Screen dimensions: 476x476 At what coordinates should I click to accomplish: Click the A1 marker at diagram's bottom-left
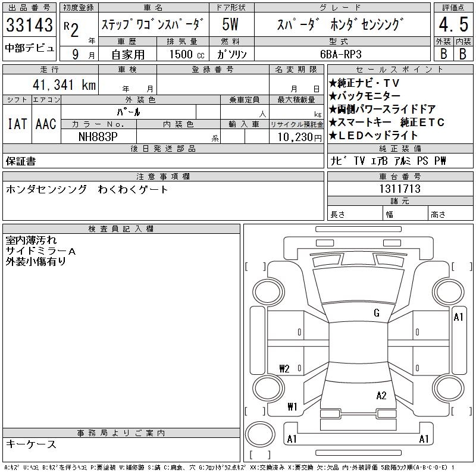click(292, 439)
